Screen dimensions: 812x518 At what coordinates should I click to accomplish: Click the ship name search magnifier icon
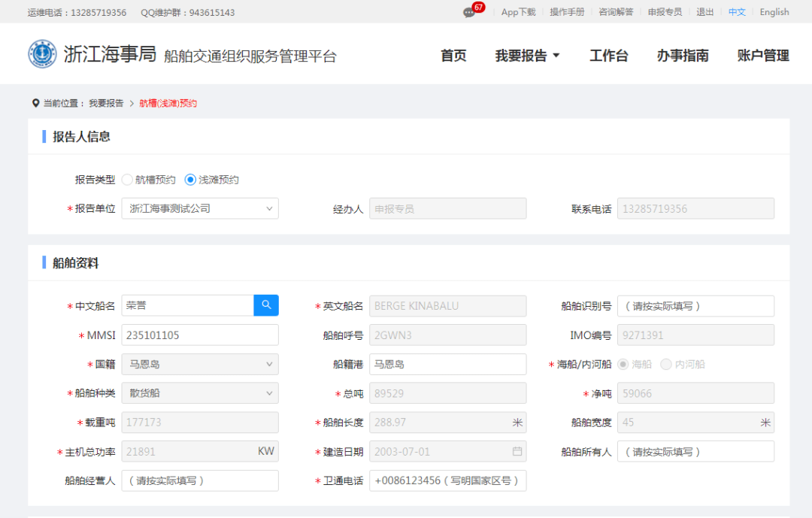pyautogui.click(x=267, y=305)
